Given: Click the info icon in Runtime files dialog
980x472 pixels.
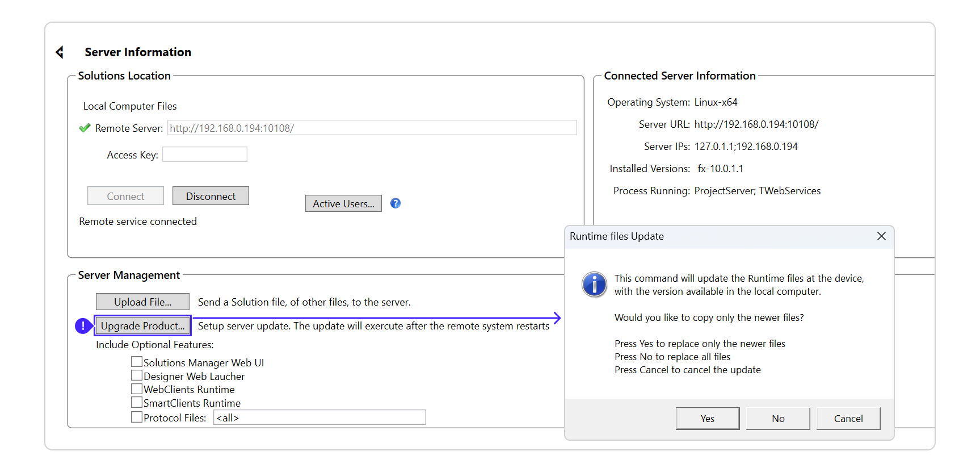Looking at the screenshot, I should tap(594, 284).
